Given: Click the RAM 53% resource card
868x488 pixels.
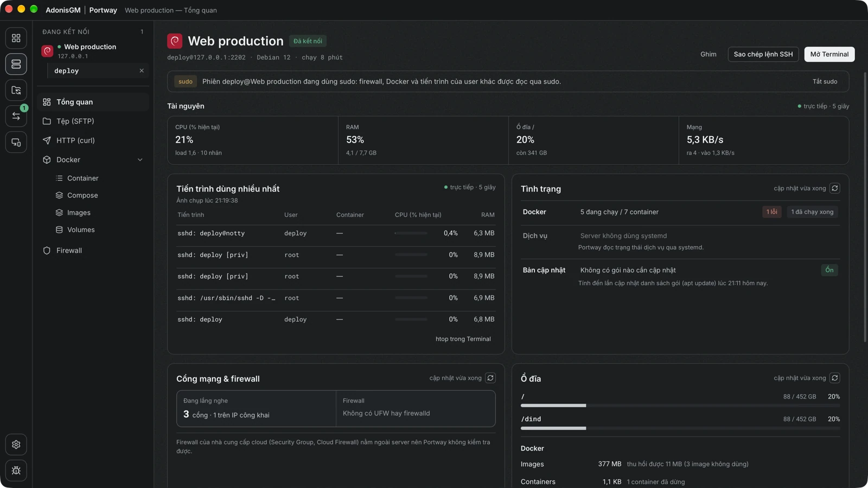Looking at the screenshot, I should [x=423, y=140].
